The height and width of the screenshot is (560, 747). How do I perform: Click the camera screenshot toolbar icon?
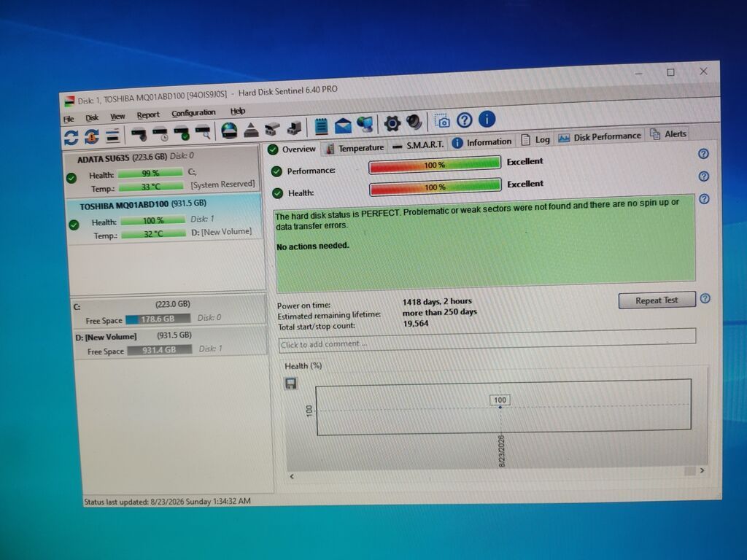pyautogui.click(x=441, y=122)
